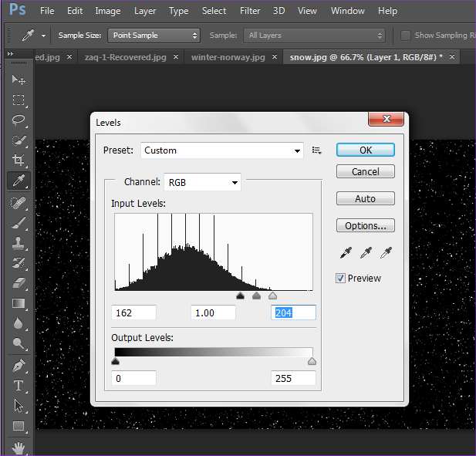Select the Brush tool
The height and width of the screenshot is (456, 476).
pos(19,222)
